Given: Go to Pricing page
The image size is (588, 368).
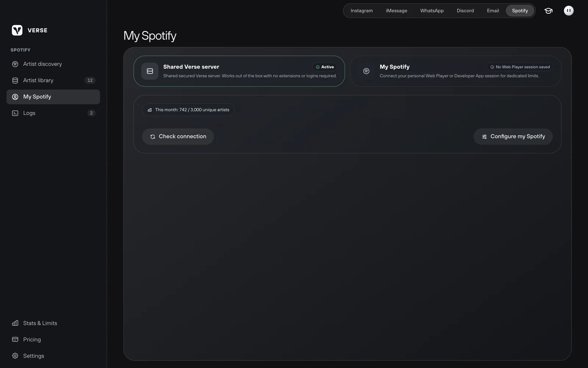Looking at the screenshot, I should (x=53, y=339).
